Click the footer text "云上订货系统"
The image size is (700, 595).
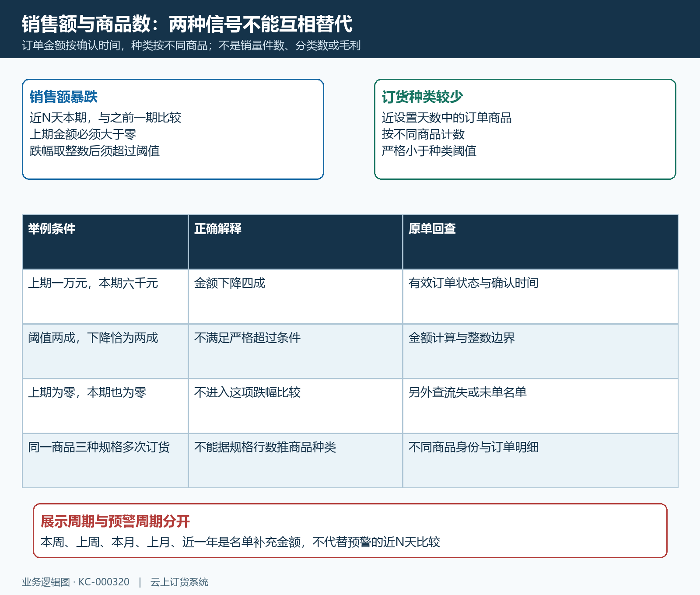pos(179,582)
